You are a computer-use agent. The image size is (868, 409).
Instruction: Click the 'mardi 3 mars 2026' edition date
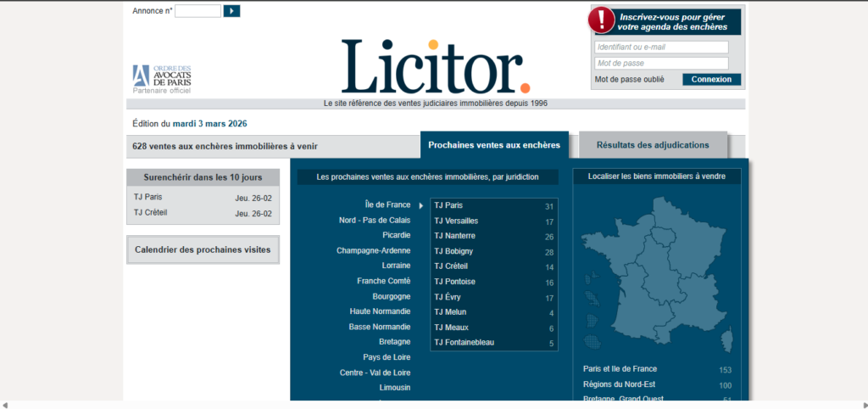pyautogui.click(x=210, y=124)
